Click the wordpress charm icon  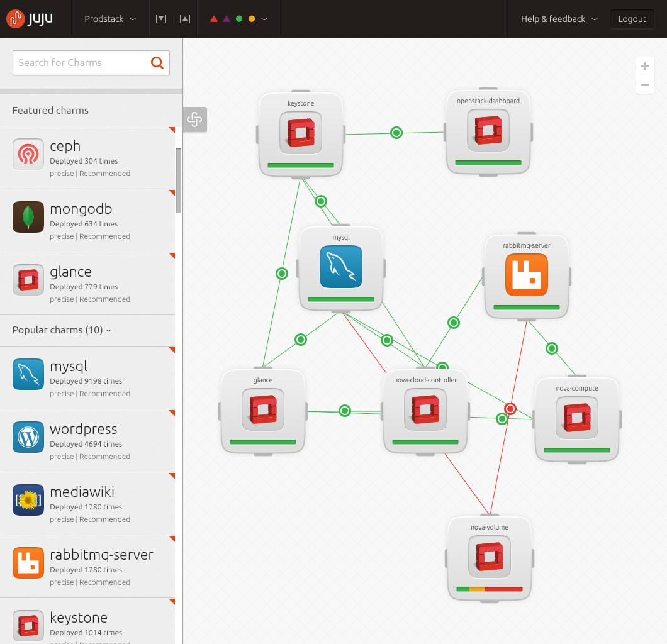click(x=28, y=437)
